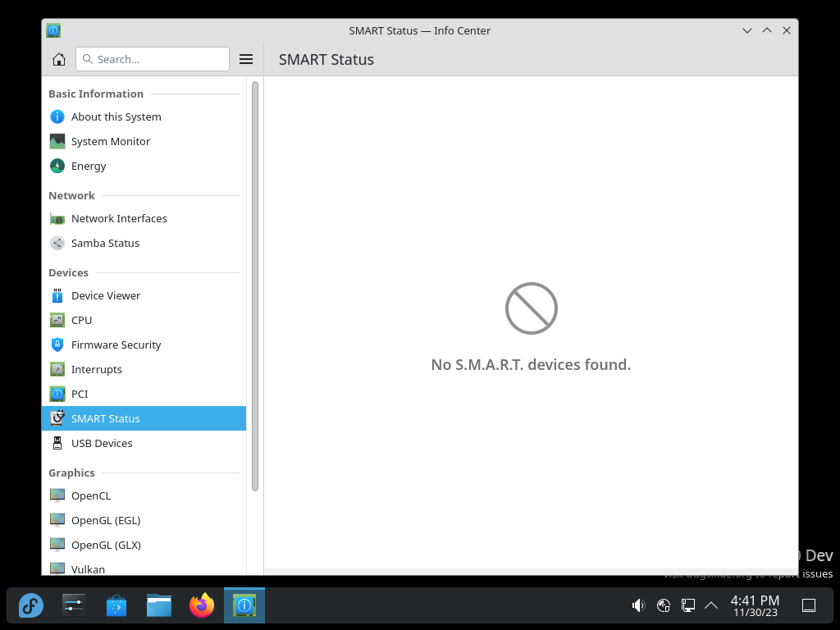Image resolution: width=840 pixels, height=630 pixels.
Task: Close the Info Center window
Action: (x=787, y=30)
